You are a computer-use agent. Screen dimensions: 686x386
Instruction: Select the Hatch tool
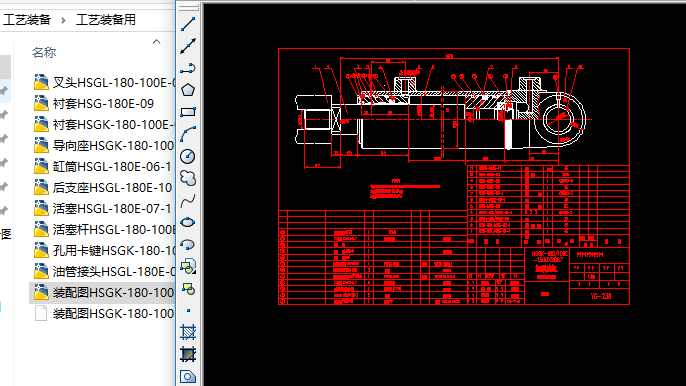[188, 332]
